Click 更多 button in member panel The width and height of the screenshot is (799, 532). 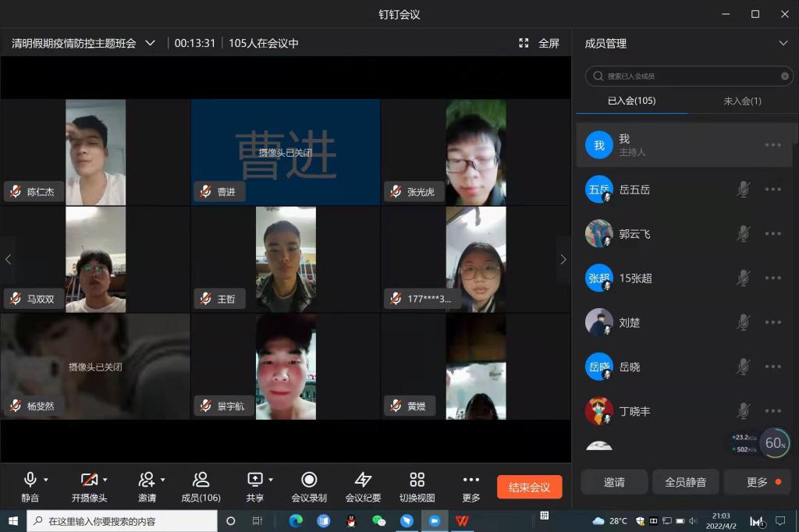tap(758, 482)
